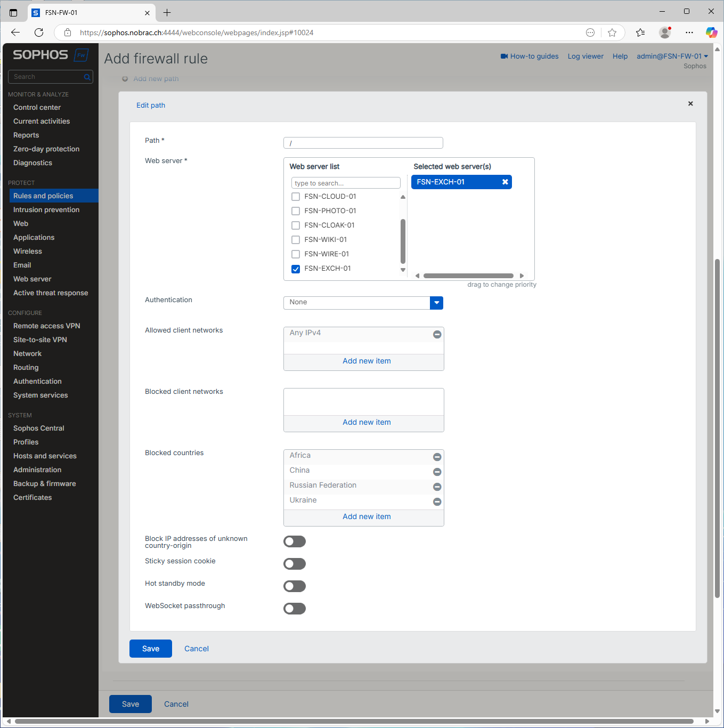Check the FSN-WIKI-01 web server
Image resolution: width=724 pixels, height=728 pixels.
296,240
